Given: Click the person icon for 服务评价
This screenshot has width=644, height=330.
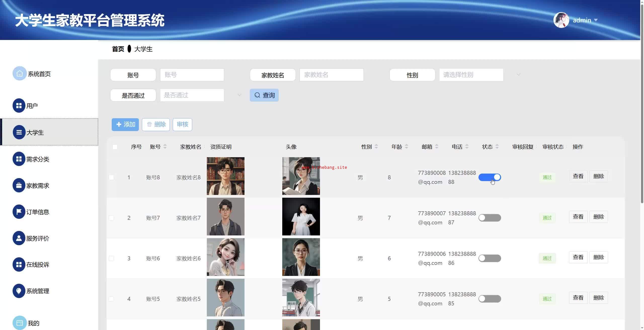Looking at the screenshot, I should (x=19, y=238).
